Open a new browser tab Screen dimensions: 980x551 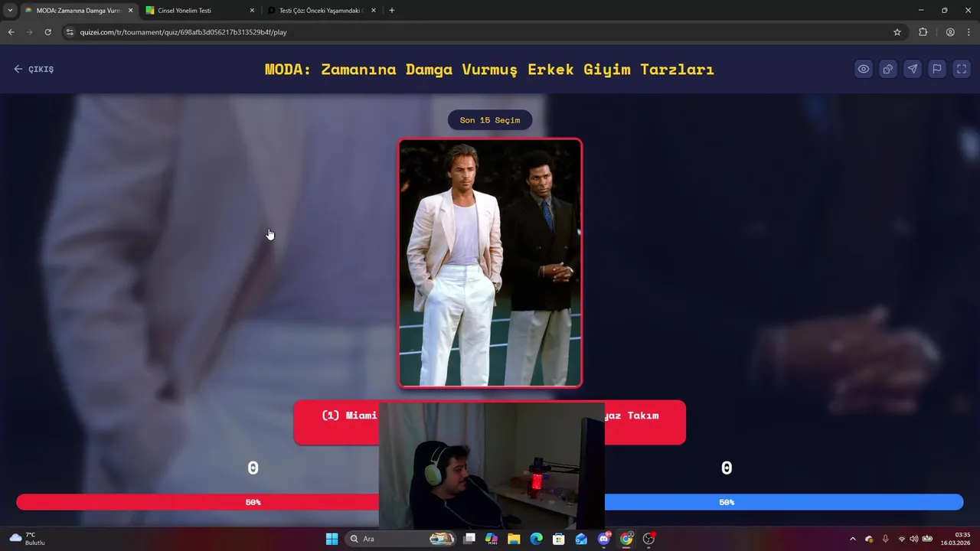pos(392,11)
